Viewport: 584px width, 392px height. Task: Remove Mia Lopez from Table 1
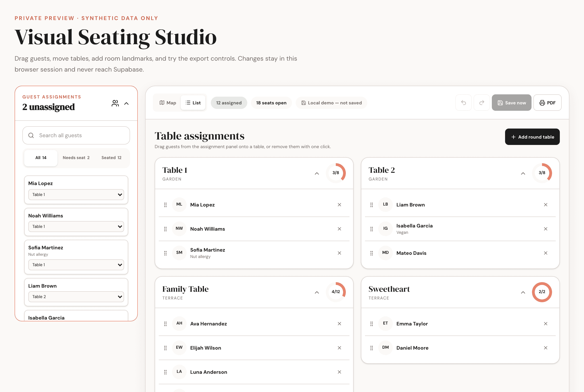(339, 205)
